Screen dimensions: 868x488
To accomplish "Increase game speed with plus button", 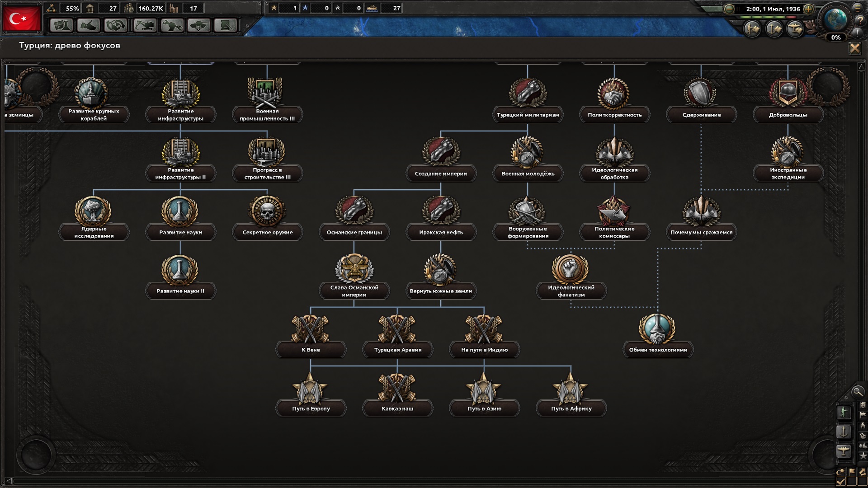I will pos(809,9).
